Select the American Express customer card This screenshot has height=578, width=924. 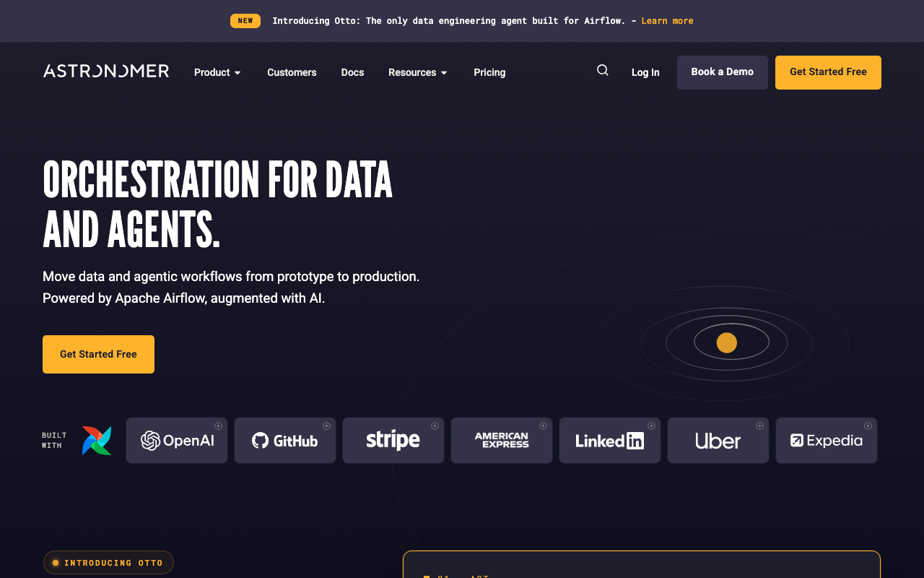(502, 440)
